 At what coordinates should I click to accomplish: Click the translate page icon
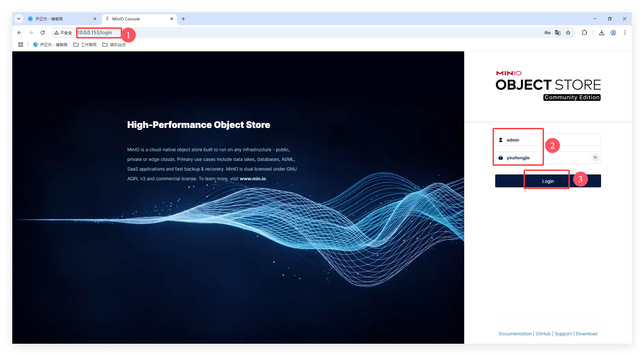point(557,33)
